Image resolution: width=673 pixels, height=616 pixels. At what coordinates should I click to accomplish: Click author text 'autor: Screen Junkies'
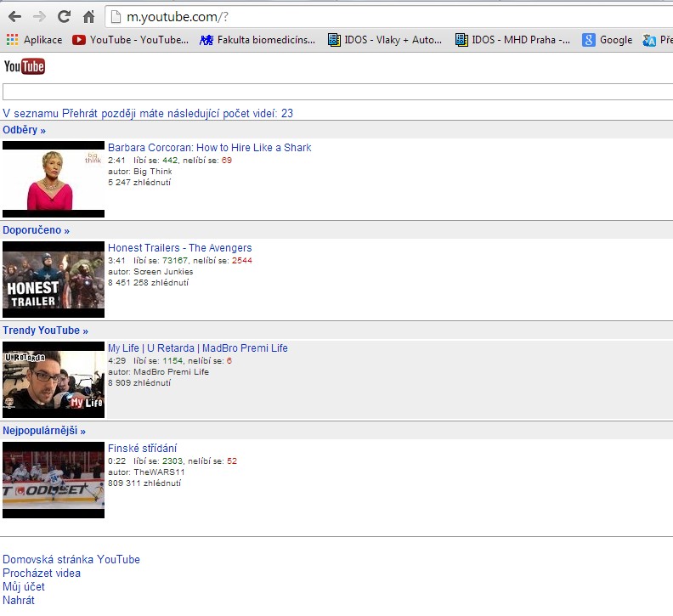point(150,272)
